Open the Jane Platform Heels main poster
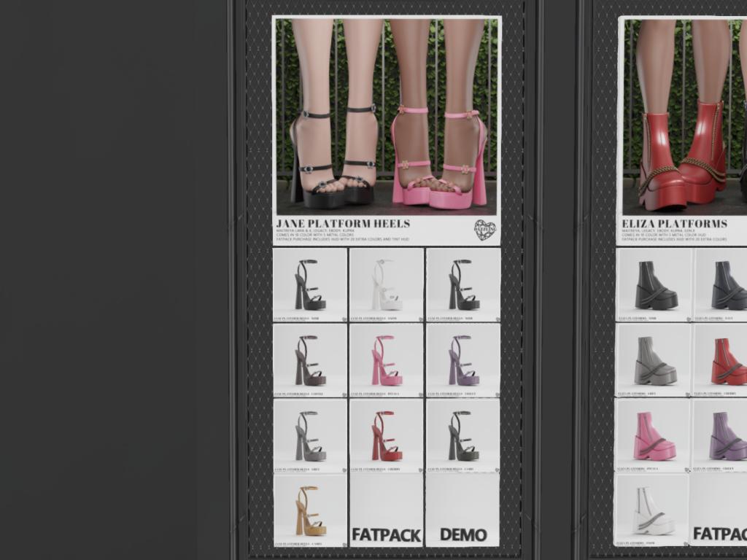The width and height of the screenshot is (747, 560). [x=387, y=117]
